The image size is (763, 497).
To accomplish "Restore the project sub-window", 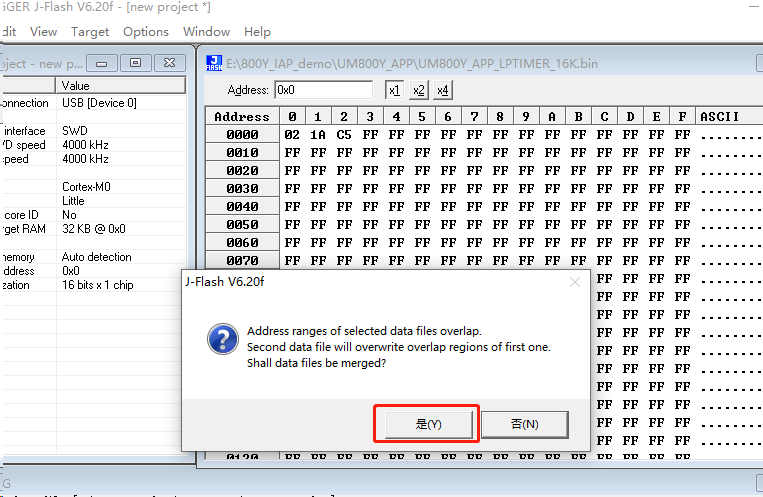I will coord(137,63).
